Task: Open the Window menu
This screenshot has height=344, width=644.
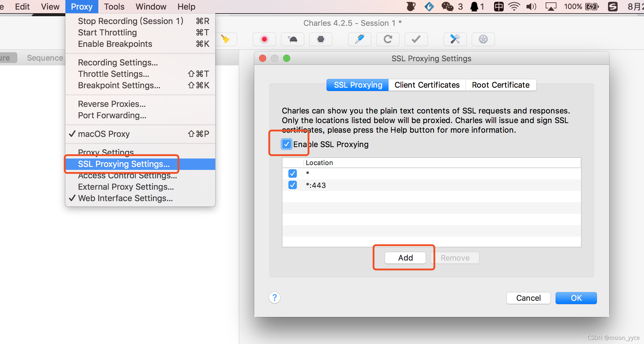Action: 151,7
